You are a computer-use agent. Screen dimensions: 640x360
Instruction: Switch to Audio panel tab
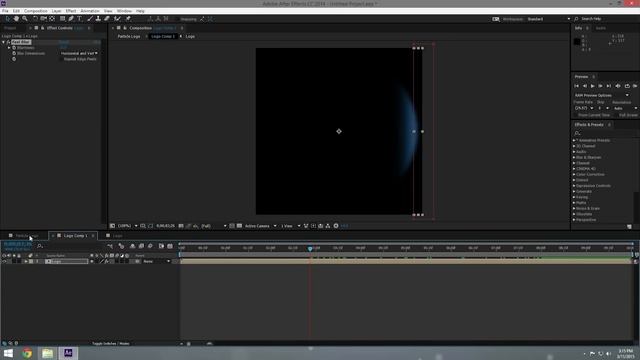pyautogui.click(x=600, y=28)
